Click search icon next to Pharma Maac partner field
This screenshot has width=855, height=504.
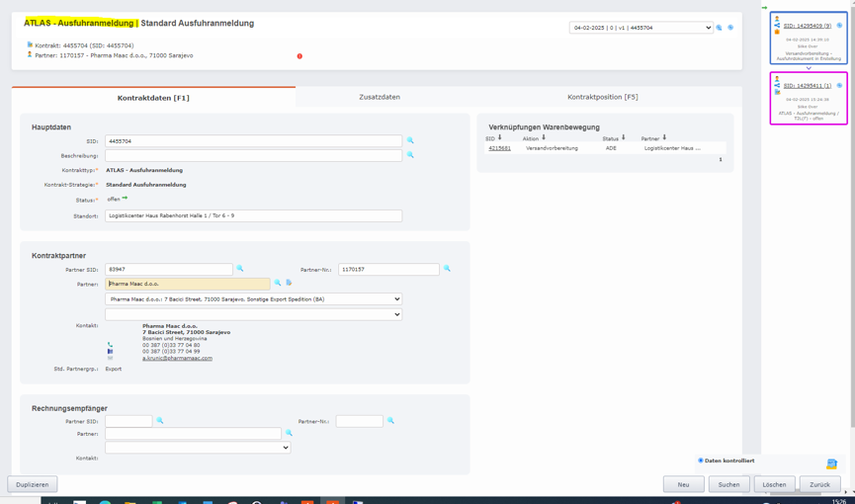coord(278,284)
